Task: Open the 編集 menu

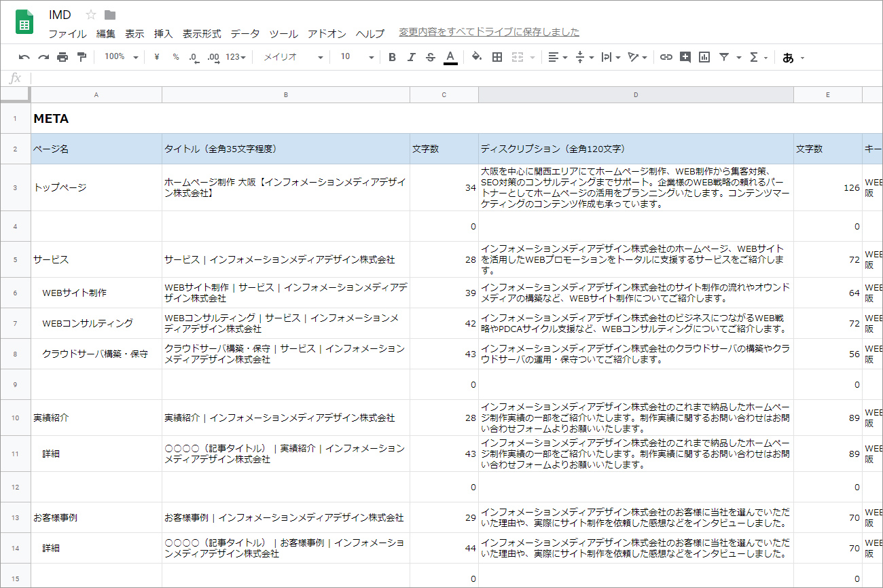Action: (x=106, y=33)
